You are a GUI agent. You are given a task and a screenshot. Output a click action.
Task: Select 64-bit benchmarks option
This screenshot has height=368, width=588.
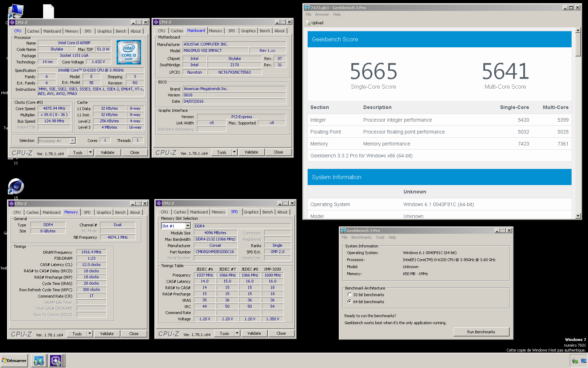click(x=349, y=301)
